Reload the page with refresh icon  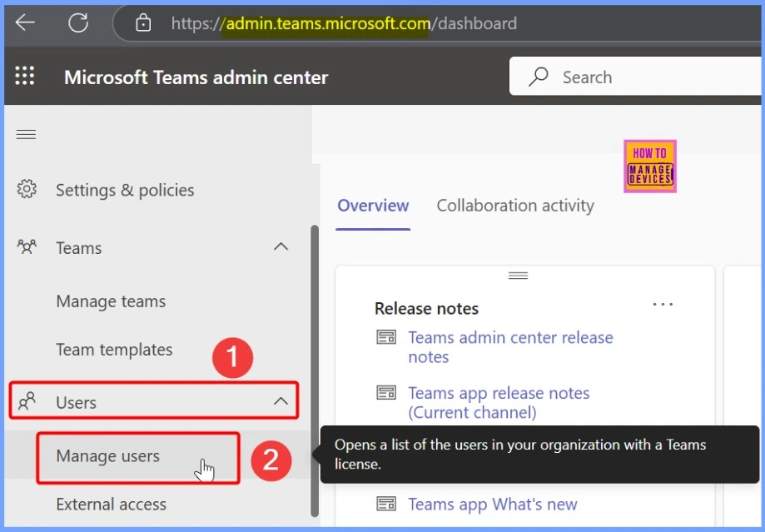[x=78, y=22]
